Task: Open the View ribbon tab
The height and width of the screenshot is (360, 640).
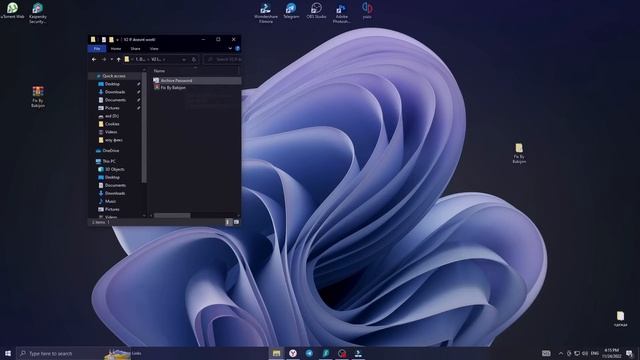Action: click(x=154, y=49)
